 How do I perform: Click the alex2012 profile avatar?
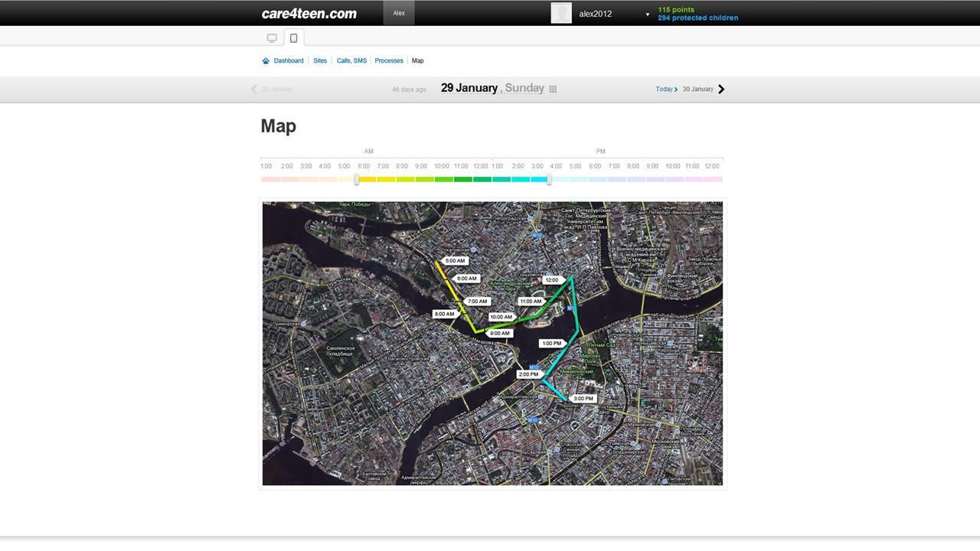tap(561, 13)
